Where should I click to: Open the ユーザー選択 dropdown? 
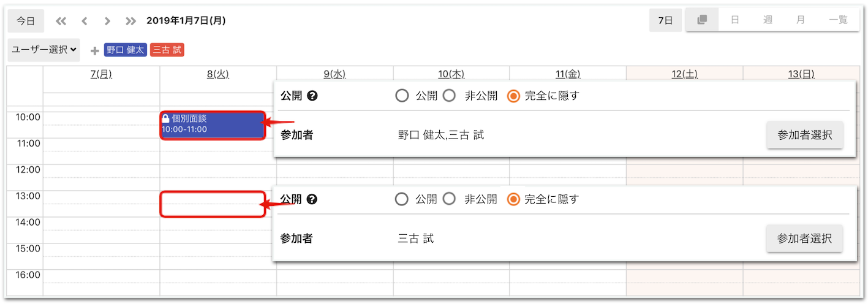pos(43,50)
